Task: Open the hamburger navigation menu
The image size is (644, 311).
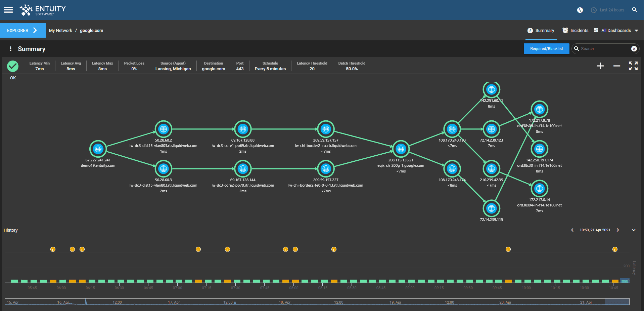Action: (8, 10)
